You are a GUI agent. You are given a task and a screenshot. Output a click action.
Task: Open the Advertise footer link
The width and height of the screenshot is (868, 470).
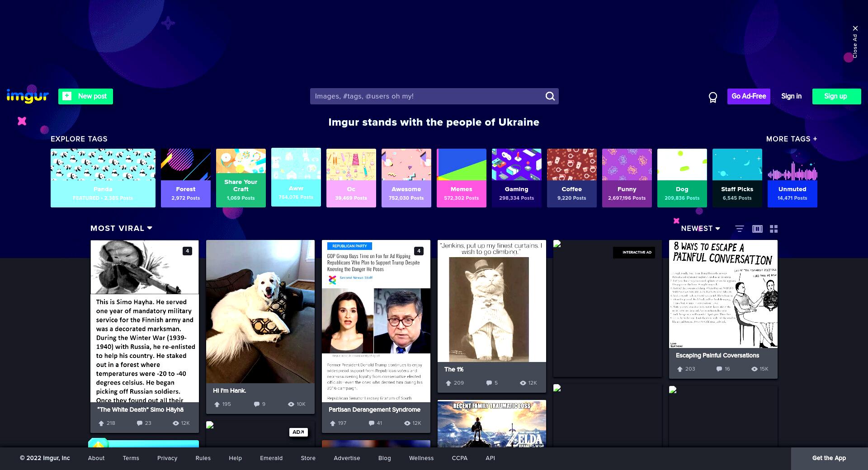click(347, 458)
